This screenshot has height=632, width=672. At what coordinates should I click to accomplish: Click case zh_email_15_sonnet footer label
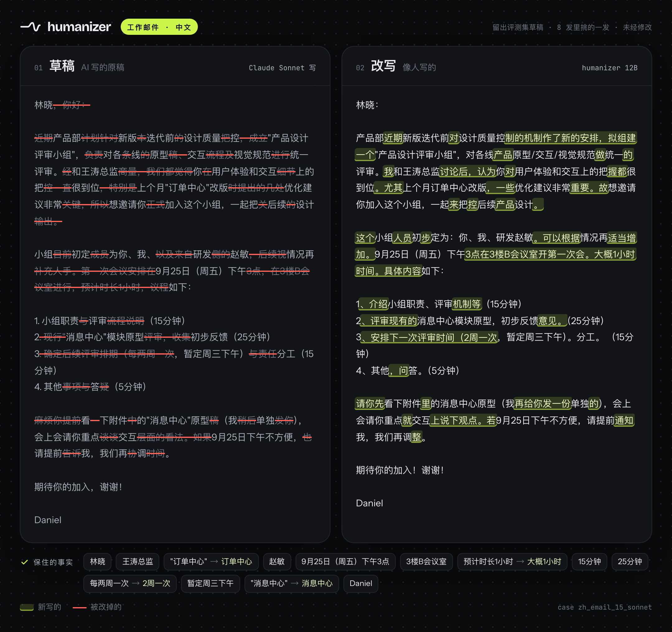coord(605,607)
